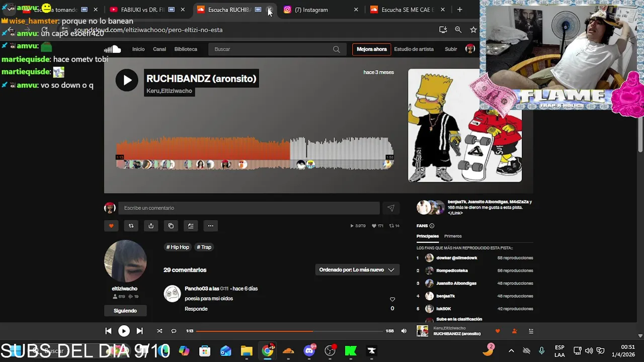Skip to the next track in the bottom player
Image resolution: width=644 pixels, height=362 pixels.
point(139,331)
